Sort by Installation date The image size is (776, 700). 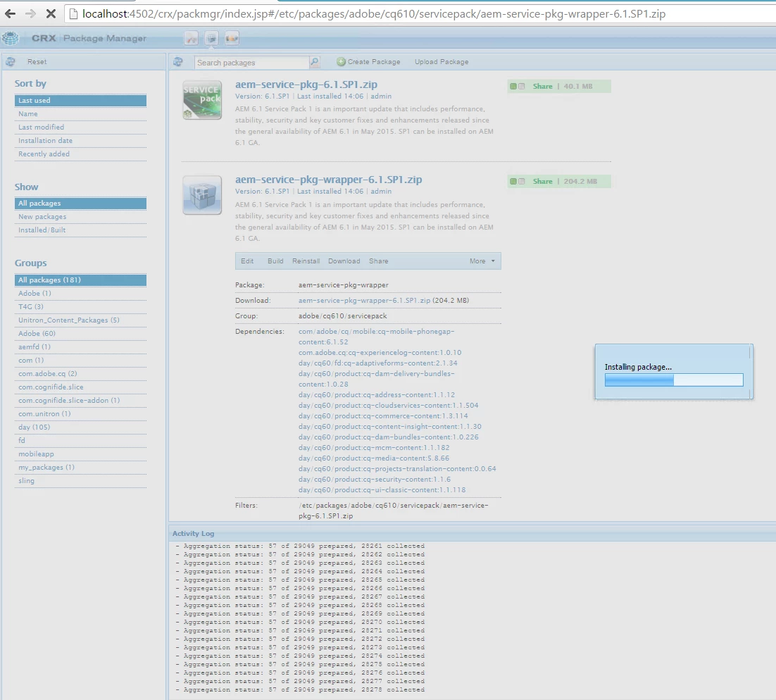81,141
